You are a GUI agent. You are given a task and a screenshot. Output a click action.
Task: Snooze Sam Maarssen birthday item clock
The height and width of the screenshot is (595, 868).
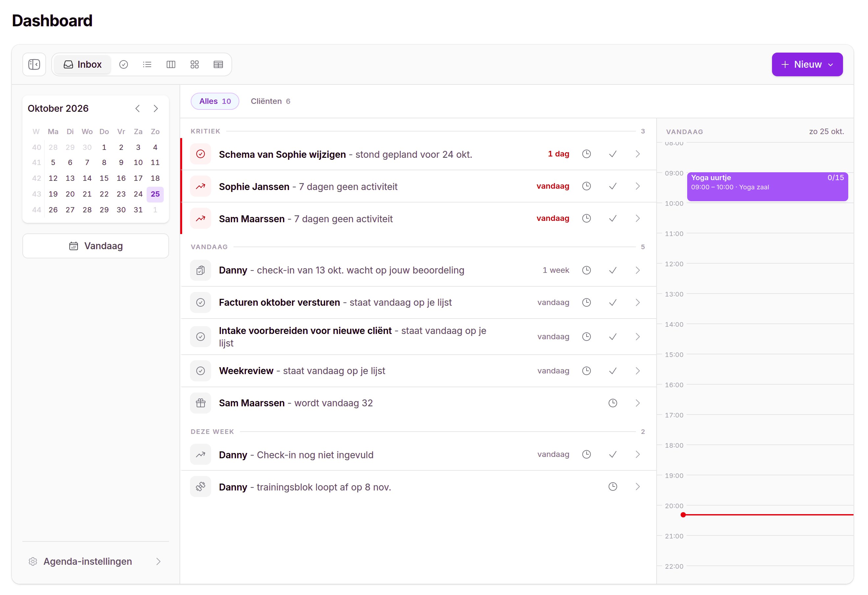pos(613,403)
